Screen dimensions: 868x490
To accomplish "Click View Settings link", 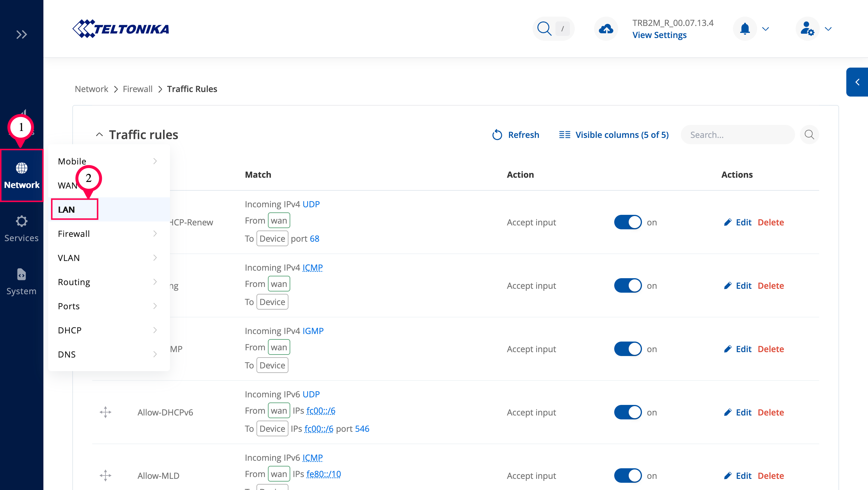I will pyautogui.click(x=659, y=35).
